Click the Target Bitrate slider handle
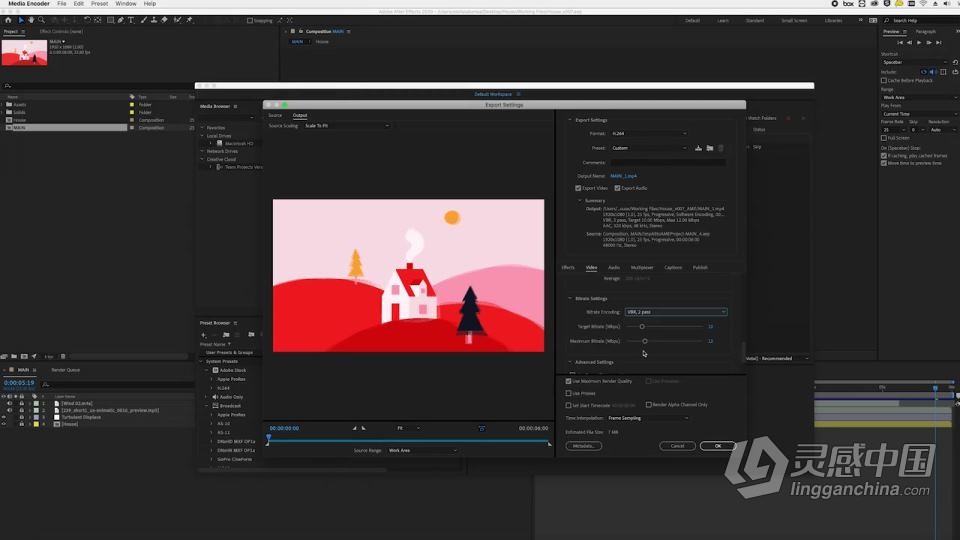This screenshot has width=960, height=540. tap(642, 326)
